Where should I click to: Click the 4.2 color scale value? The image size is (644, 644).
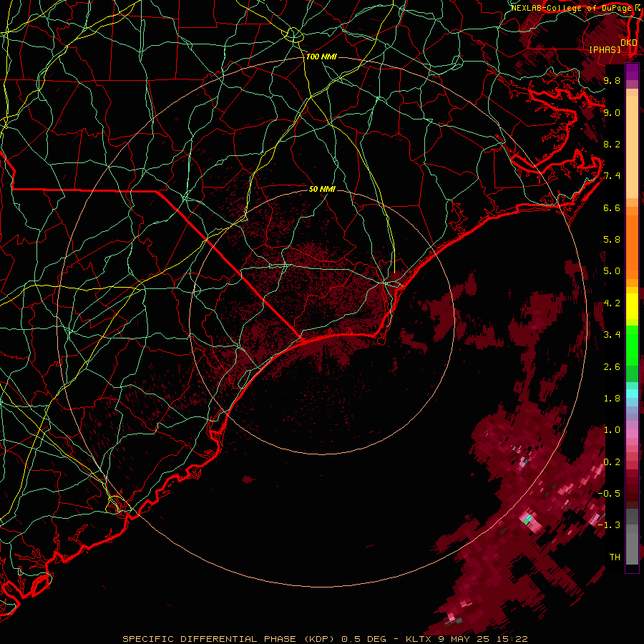(x=612, y=303)
